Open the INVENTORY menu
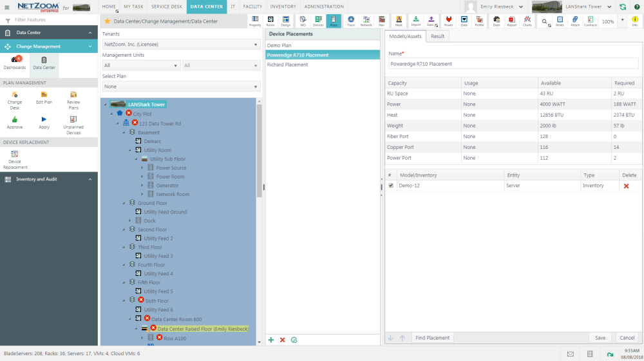 [283, 6]
